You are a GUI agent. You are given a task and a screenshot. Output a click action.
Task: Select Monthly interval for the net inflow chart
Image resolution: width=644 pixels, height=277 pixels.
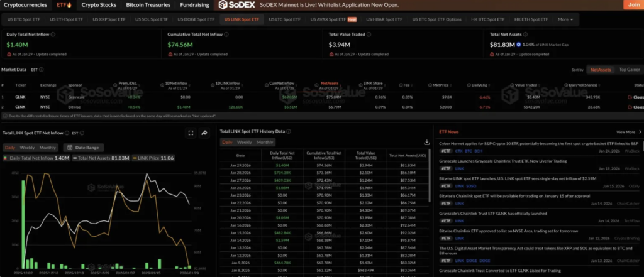(48, 148)
